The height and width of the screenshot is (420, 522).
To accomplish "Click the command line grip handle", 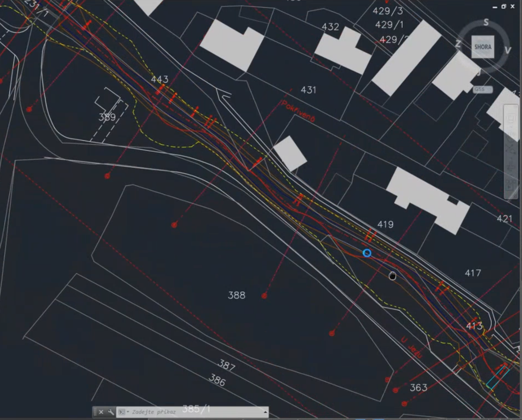I will [95, 412].
